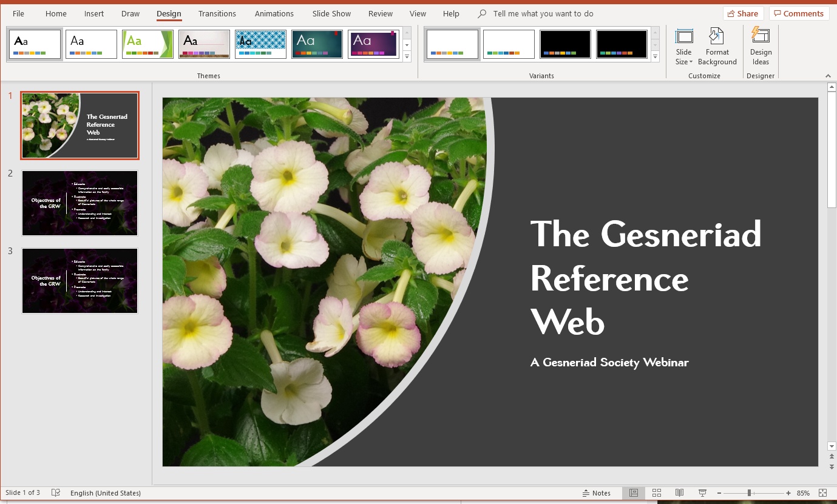Viewport: 837px width, 504px height.
Task: Select the second white variant
Action: click(509, 44)
